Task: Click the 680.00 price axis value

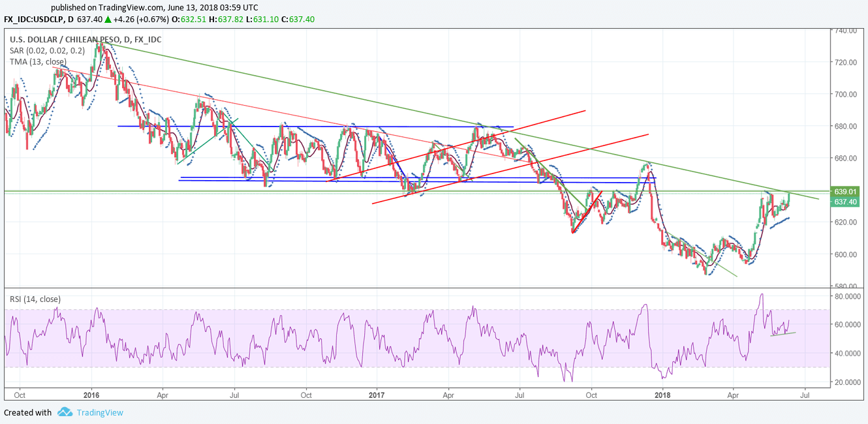Action: click(x=846, y=127)
